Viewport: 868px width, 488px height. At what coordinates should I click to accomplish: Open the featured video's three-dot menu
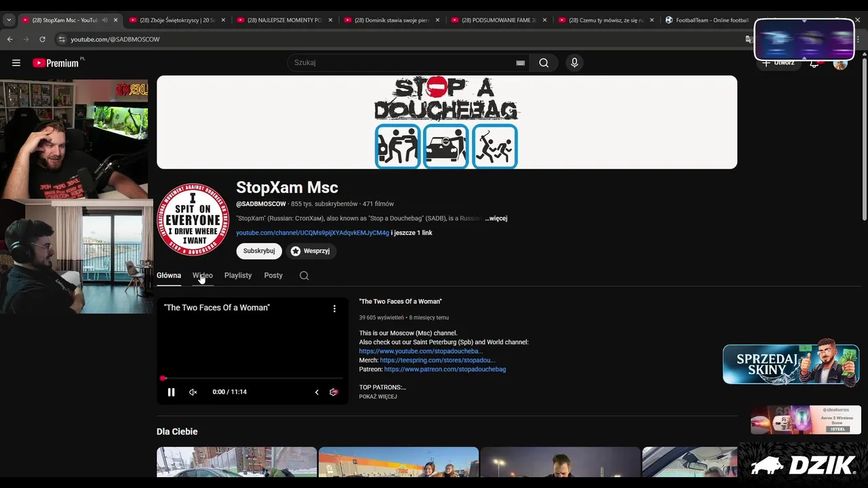(334, 308)
